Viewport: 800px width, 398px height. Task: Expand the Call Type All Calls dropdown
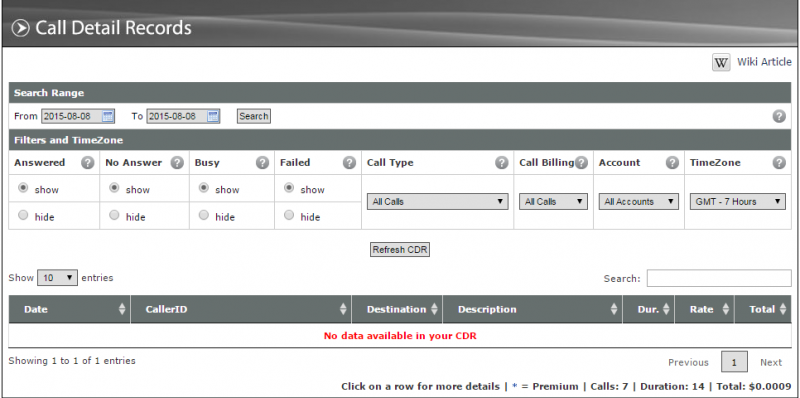click(437, 202)
